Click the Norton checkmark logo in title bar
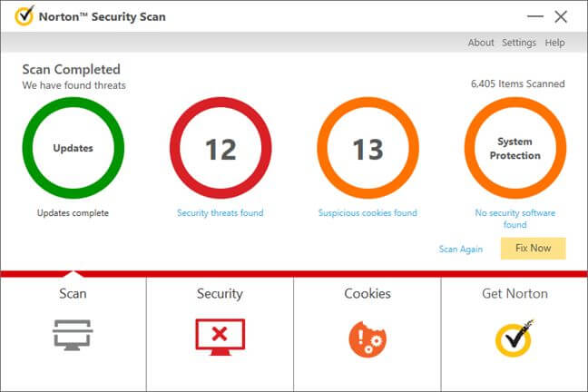The height and width of the screenshot is (392, 588). click(24, 15)
